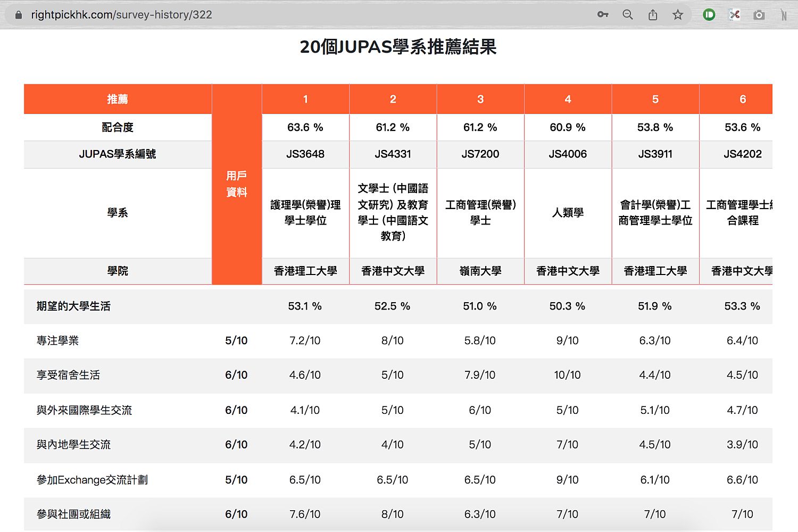This screenshot has height=532, width=798.
Task: Click 7.2/10 in the 專注學業 row
Action: pyautogui.click(x=305, y=341)
